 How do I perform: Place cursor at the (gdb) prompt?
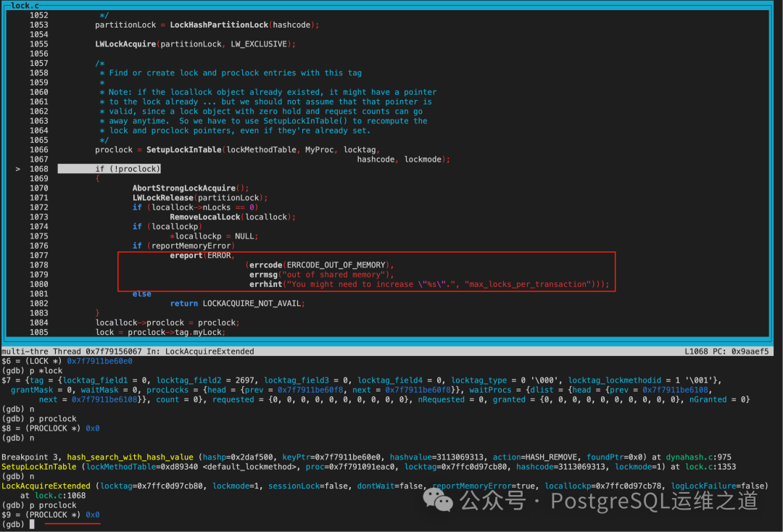coord(14,524)
